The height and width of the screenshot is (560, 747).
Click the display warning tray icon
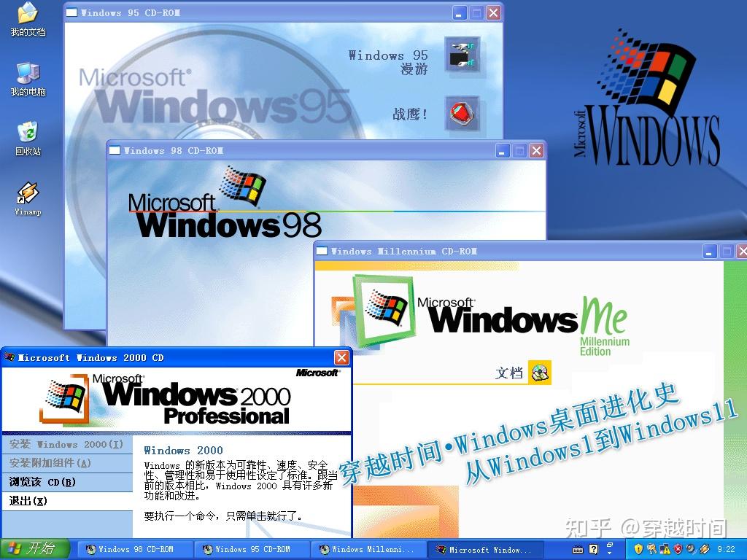click(665, 550)
